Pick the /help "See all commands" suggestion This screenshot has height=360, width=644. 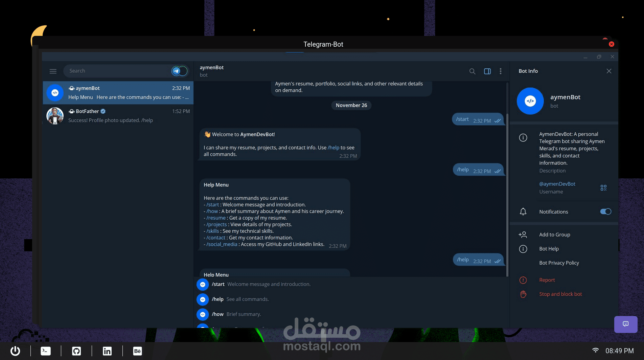pos(352,299)
